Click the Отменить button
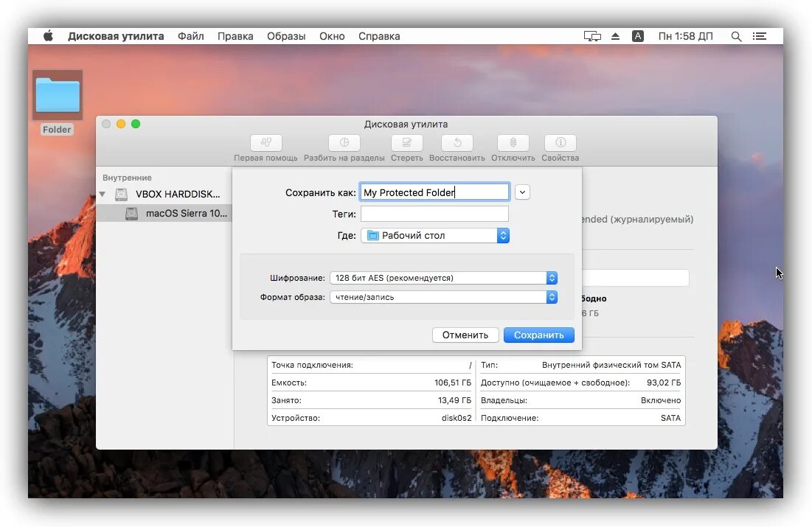The width and height of the screenshot is (812, 527). click(465, 335)
